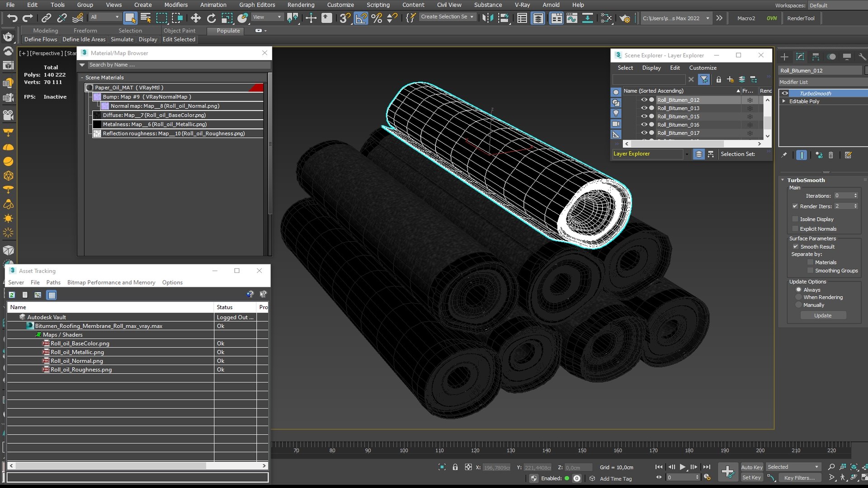
Task: Click the Mirror tool icon
Action: (488, 18)
